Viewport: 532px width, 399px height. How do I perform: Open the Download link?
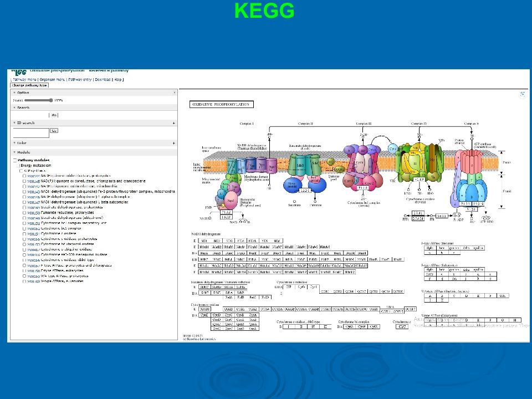103,79
